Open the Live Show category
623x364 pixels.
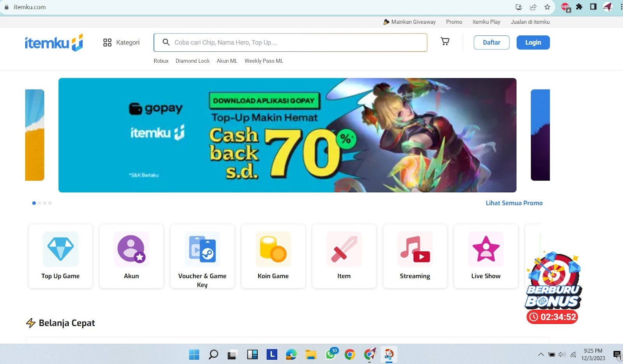click(x=486, y=256)
